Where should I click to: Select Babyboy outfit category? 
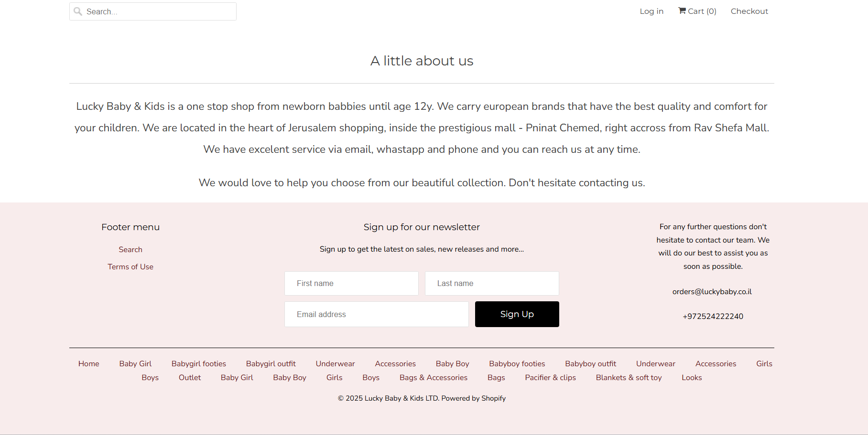coord(590,364)
